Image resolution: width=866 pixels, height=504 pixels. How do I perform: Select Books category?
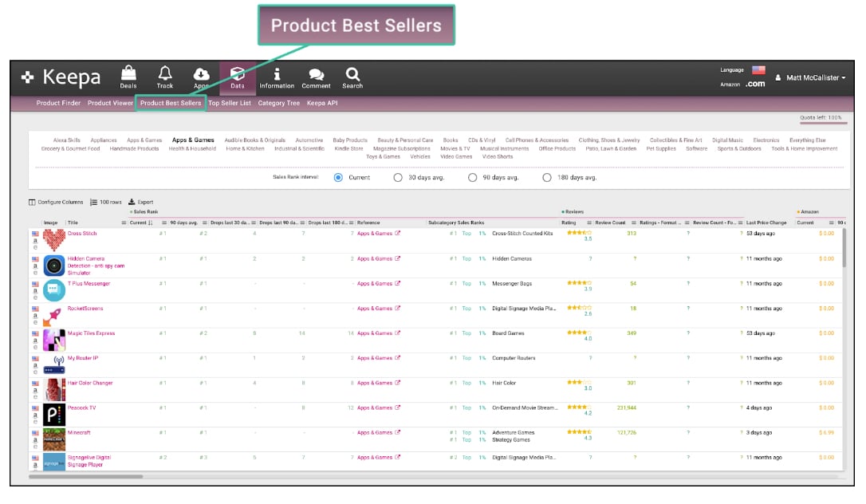click(450, 140)
